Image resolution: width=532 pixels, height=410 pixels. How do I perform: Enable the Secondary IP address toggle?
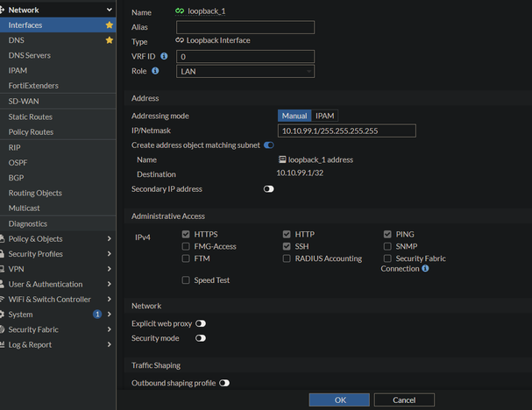pos(268,189)
